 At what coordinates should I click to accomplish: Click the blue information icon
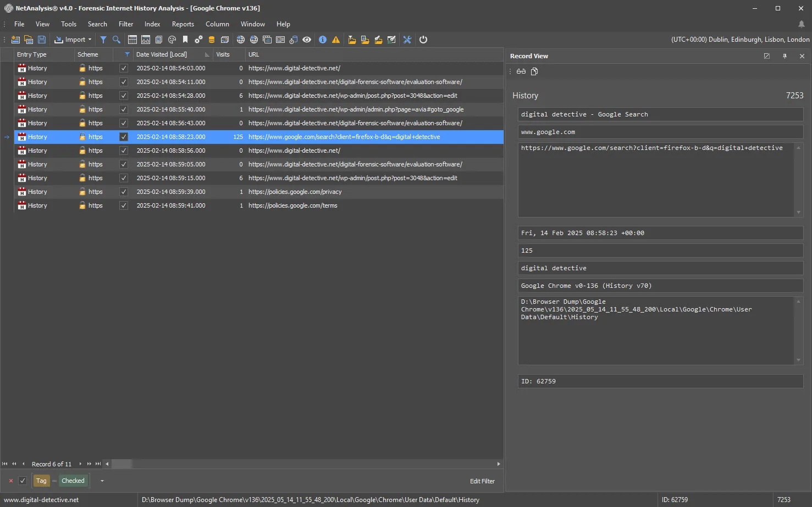click(323, 40)
